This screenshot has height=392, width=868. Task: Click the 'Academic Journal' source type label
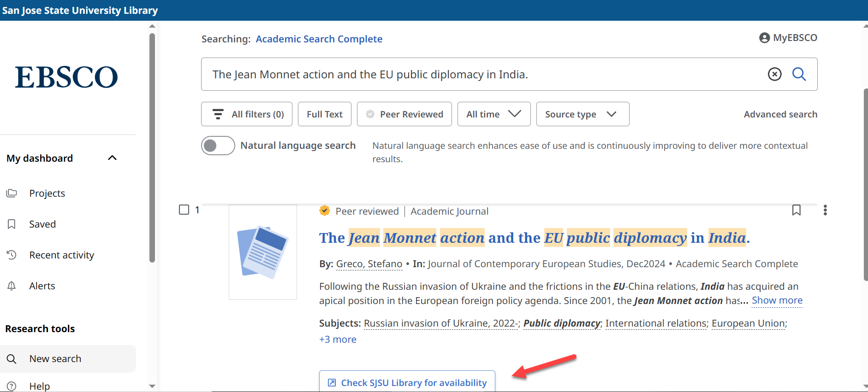point(450,211)
